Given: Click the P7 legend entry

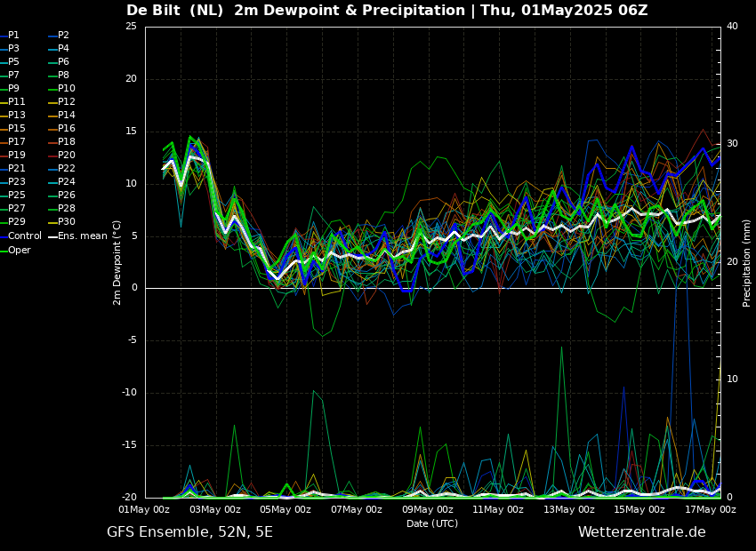Looking at the screenshot, I should pos(10,76).
